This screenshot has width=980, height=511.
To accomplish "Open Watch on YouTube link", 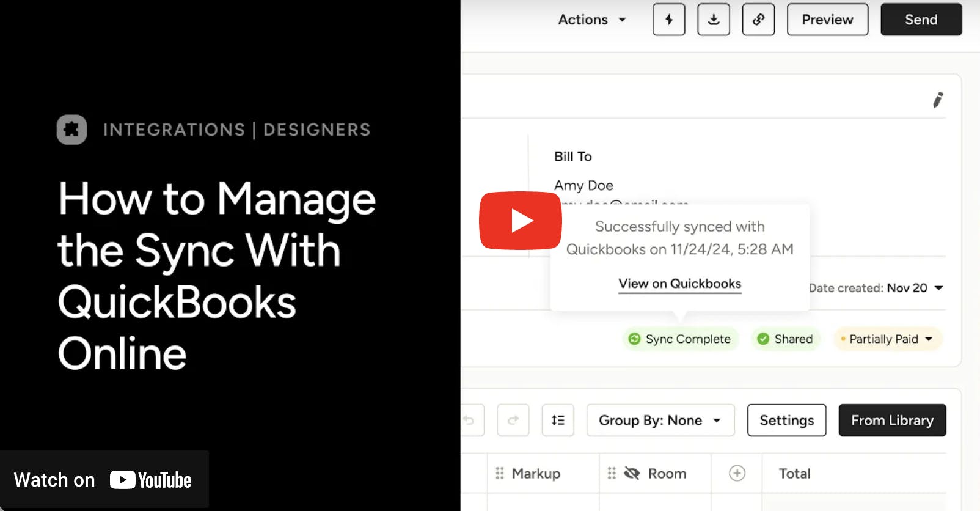I will 104,480.
